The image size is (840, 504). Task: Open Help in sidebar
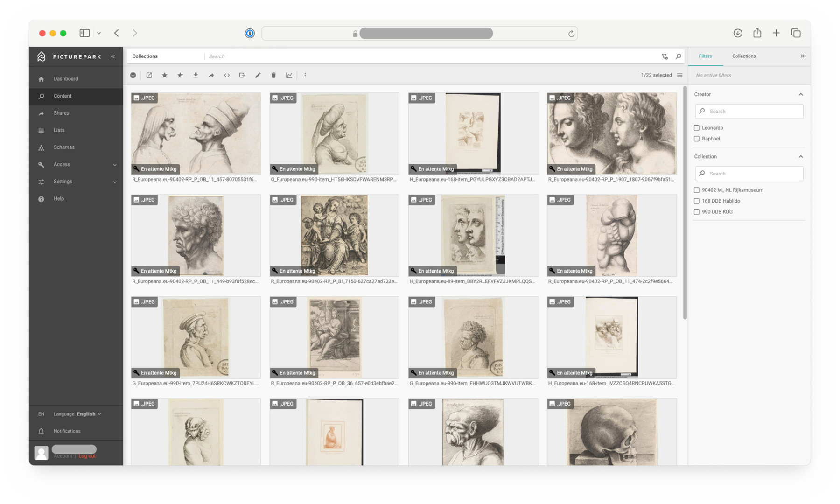(x=76, y=199)
